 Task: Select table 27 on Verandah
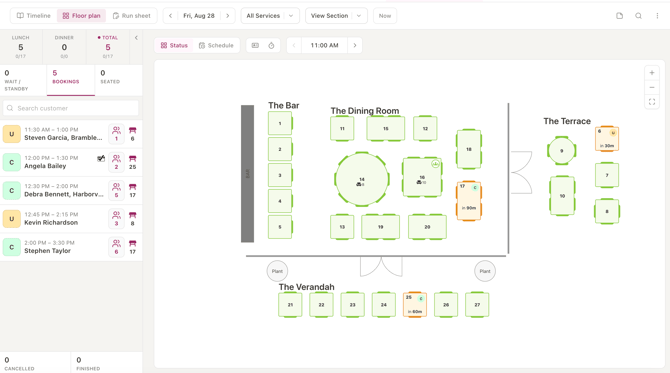(477, 305)
